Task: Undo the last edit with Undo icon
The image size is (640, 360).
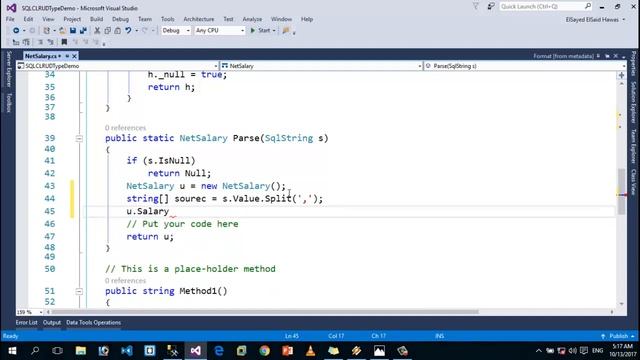Action: (128, 31)
